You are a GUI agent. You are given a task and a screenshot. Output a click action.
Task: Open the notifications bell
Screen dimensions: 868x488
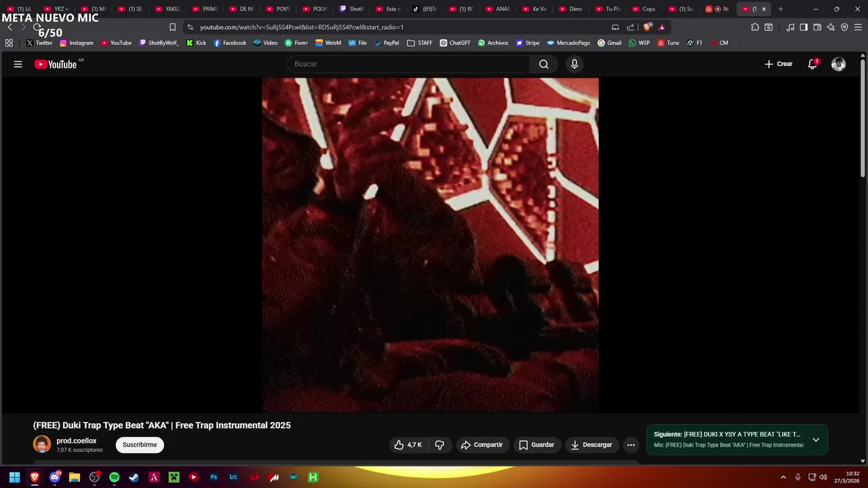(x=812, y=64)
